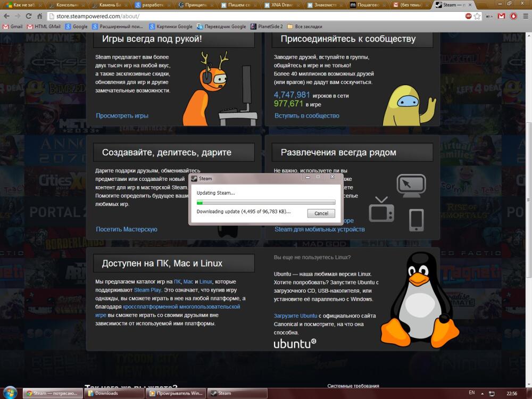Click the browser forward arrow

pos(18,16)
